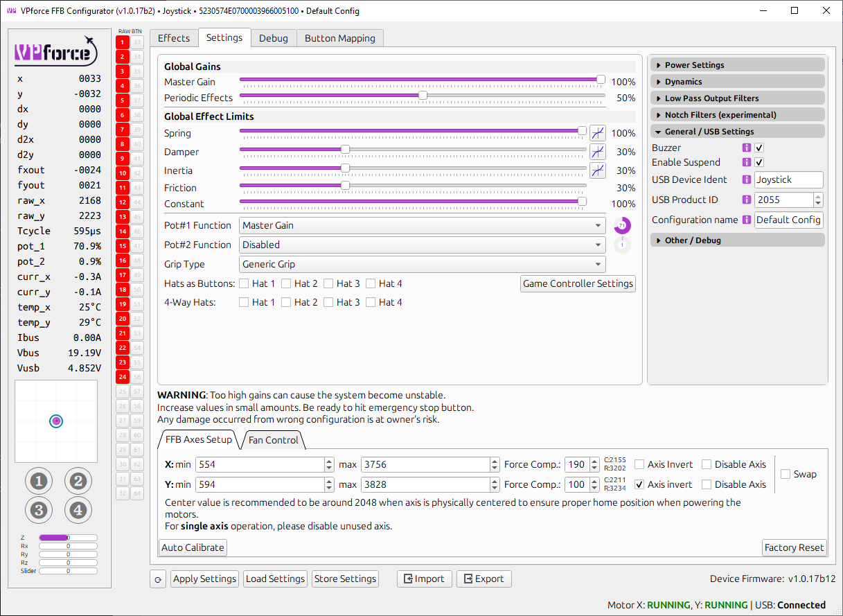Viewport: 843px width, 616px height.
Task: Select the FFB Axes Setup tab
Action: 198,439
